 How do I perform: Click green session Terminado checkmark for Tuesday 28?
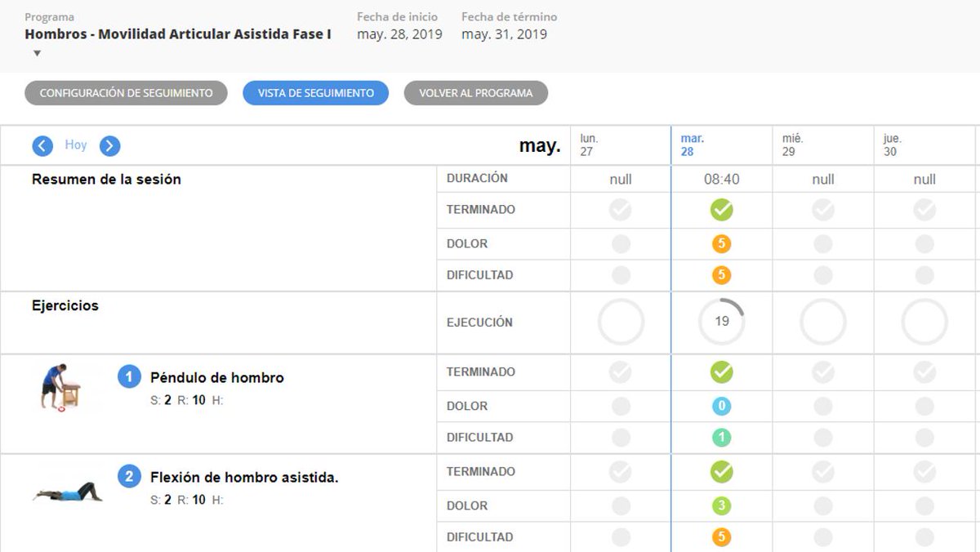pyautogui.click(x=722, y=210)
